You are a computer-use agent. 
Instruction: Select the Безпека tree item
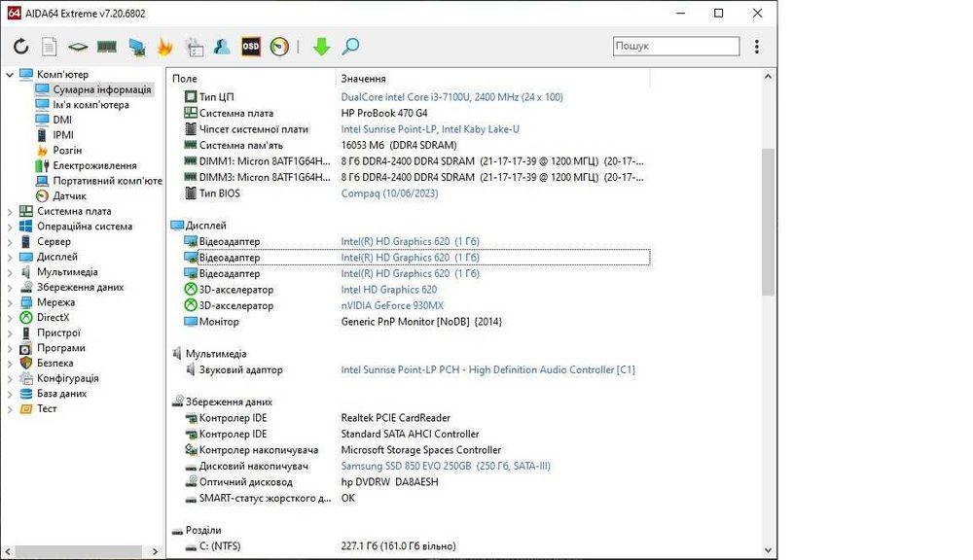(x=54, y=364)
